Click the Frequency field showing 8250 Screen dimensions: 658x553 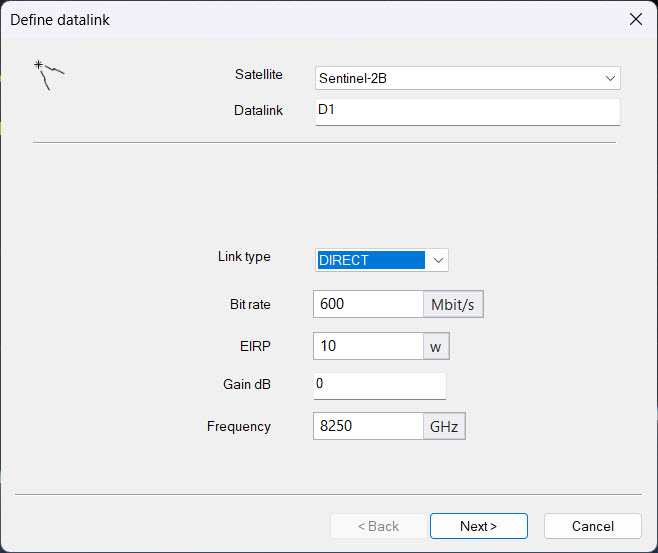[367, 427]
